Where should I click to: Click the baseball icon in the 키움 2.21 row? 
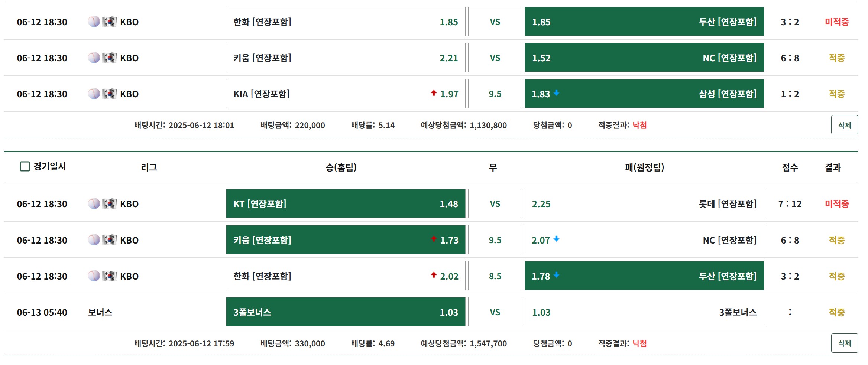click(x=94, y=58)
